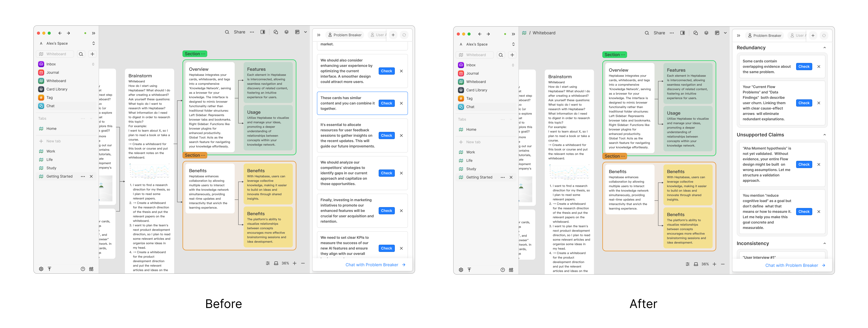This screenshot has width=868, height=328.
Task: Zoom in with plus beside 36% in After
Action: [714, 264]
